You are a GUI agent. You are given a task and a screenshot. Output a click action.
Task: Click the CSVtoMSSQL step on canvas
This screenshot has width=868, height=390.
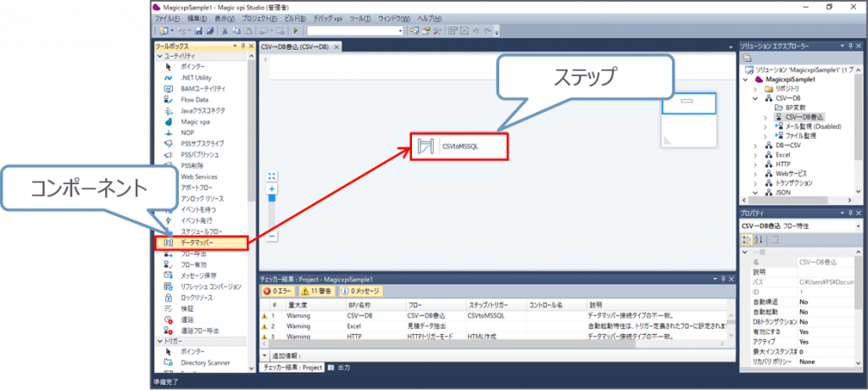460,147
